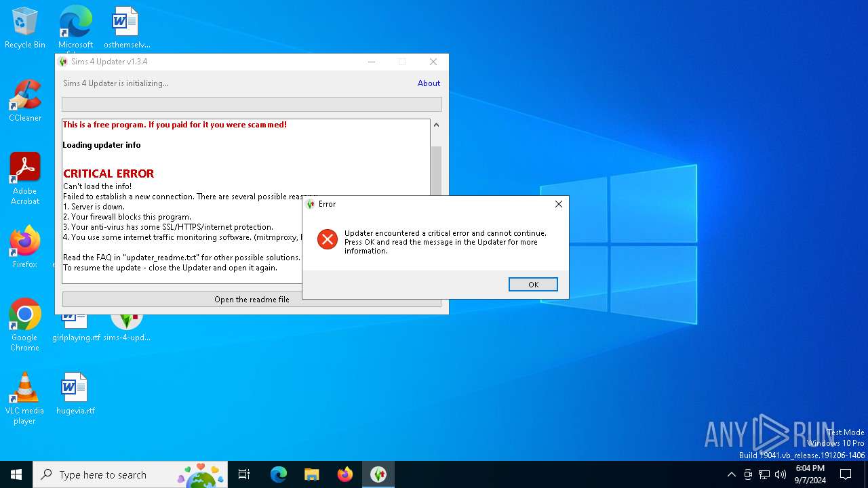The height and width of the screenshot is (488, 868).
Task: Close the Error dialog with X
Action: pos(559,204)
